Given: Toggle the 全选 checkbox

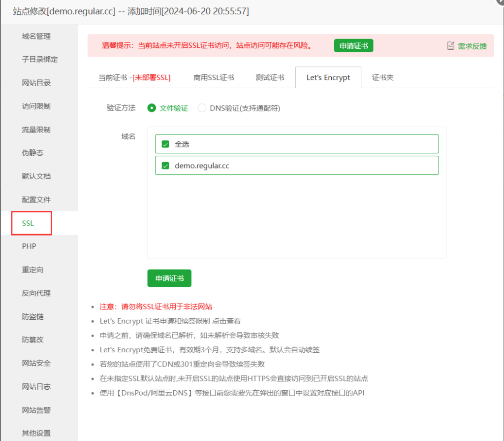Looking at the screenshot, I should (165, 144).
